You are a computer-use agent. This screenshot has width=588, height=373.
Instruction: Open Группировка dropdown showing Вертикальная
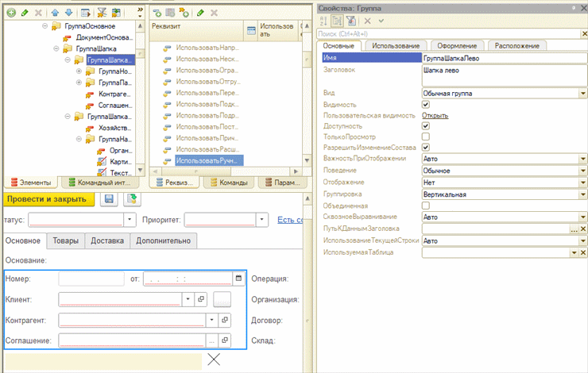point(583,194)
